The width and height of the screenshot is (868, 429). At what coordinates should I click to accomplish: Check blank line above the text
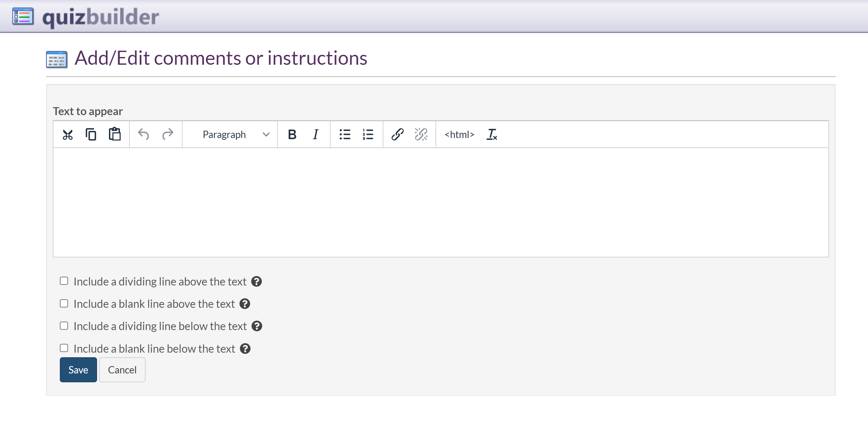click(x=64, y=303)
